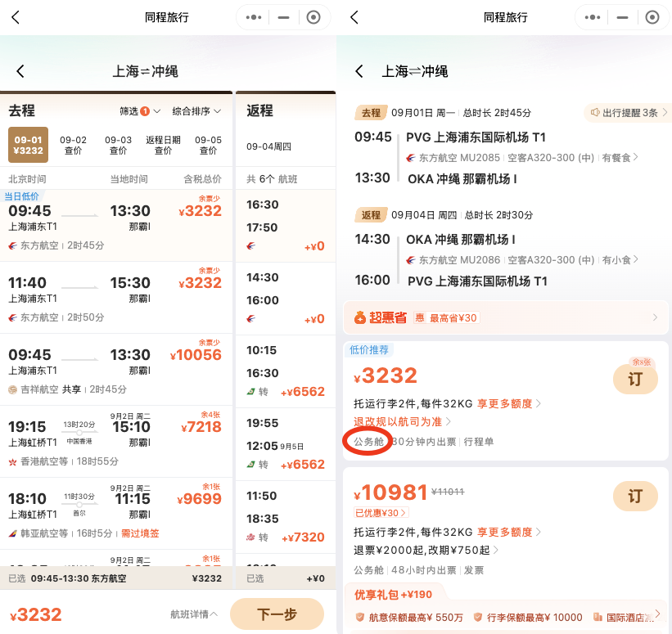Tap 东方航空 logo on MU2086 segment

[x=411, y=260]
